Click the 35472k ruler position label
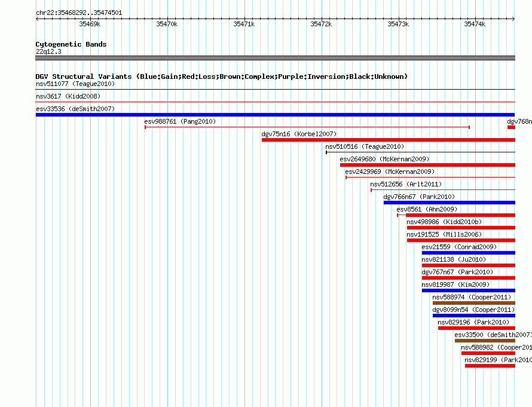This screenshot has width=532, height=407. (x=321, y=24)
